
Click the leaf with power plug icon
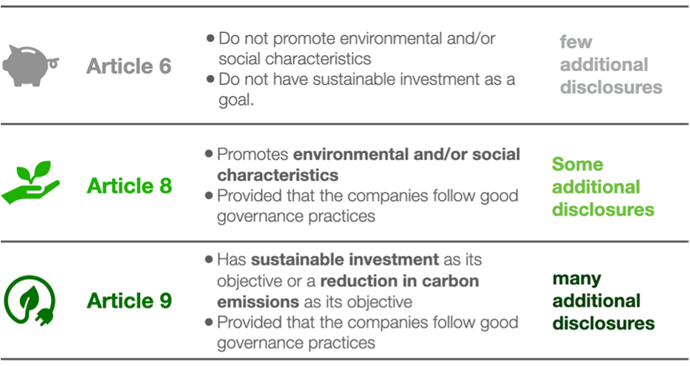pos(30,300)
